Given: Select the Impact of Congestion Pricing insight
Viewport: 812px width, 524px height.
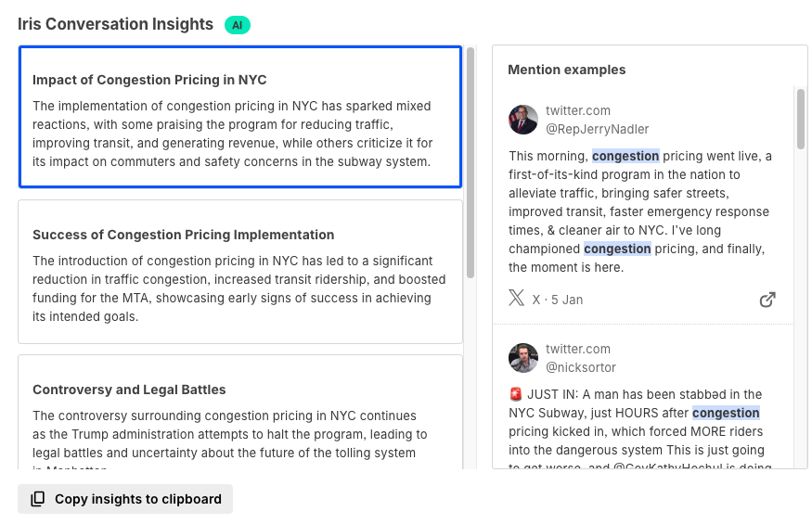Looking at the screenshot, I should (x=239, y=117).
